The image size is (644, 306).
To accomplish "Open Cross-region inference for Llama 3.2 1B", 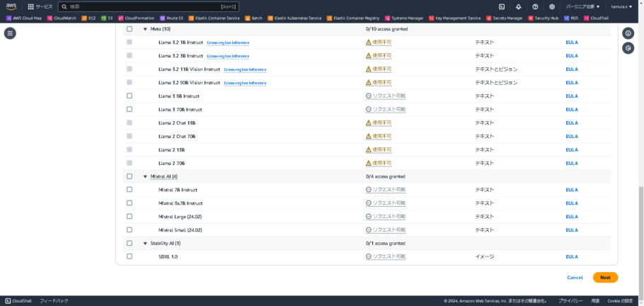I will (228, 42).
